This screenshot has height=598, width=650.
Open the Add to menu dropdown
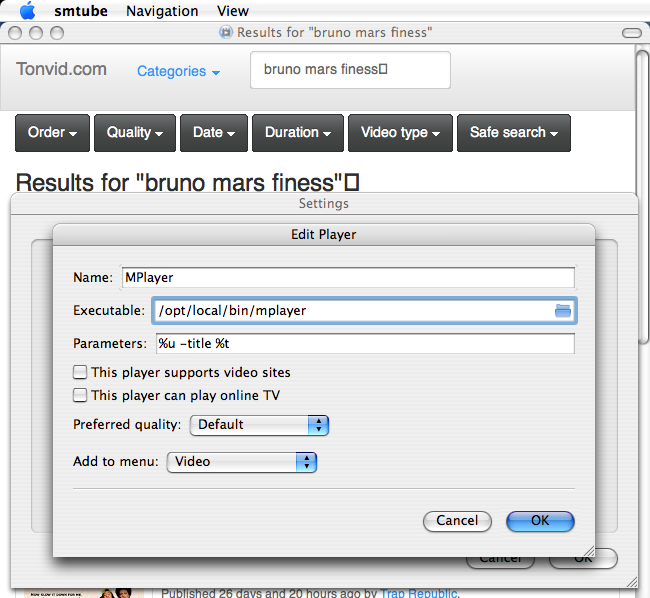click(x=242, y=462)
